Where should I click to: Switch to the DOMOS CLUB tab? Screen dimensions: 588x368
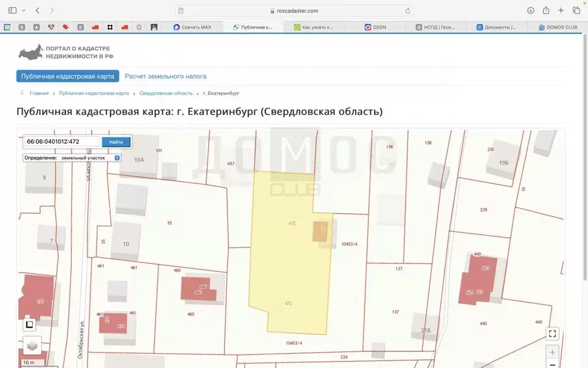click(558, 27)
